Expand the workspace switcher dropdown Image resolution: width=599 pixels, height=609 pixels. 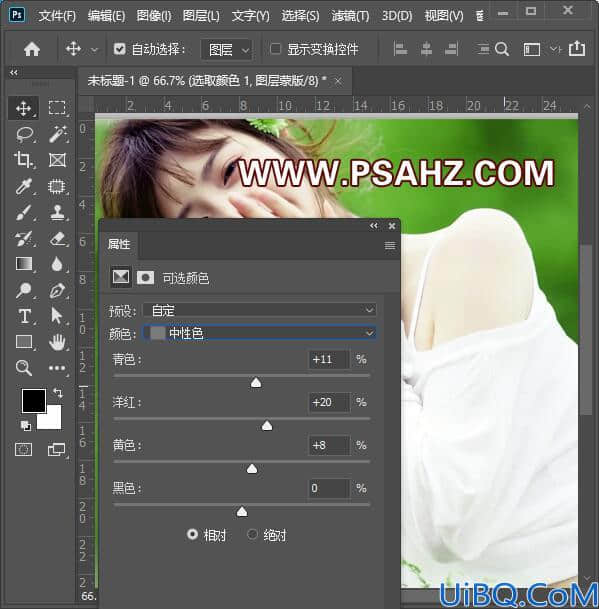click(555, 49)
